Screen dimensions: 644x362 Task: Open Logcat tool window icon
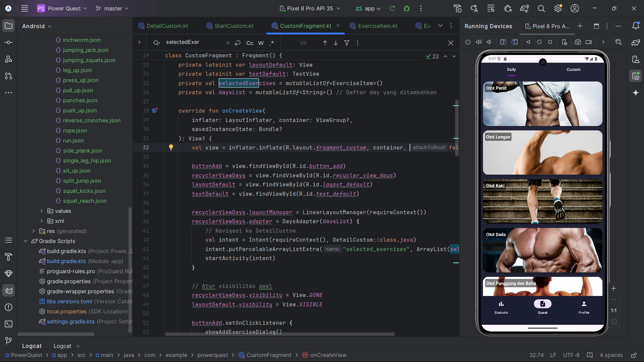click(9, 291)
